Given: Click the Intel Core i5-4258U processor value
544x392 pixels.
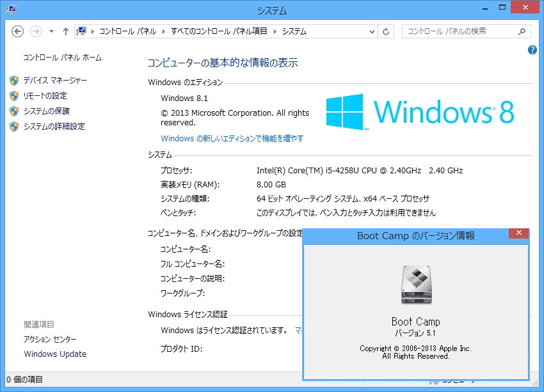Looking at the screenshot, I should click(x=360, y=171).
